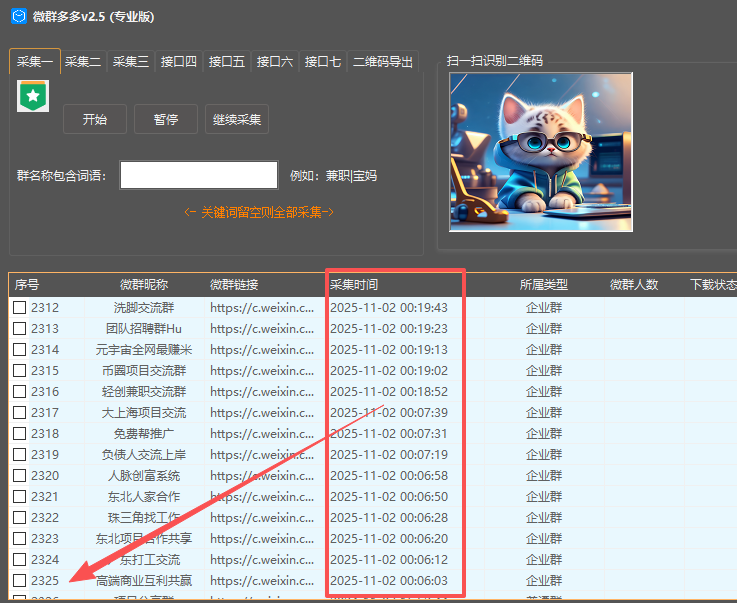Click the 微群昵称 column header
Image resolution: width=737 pixels, height=603 pixels.
(144, 285)
